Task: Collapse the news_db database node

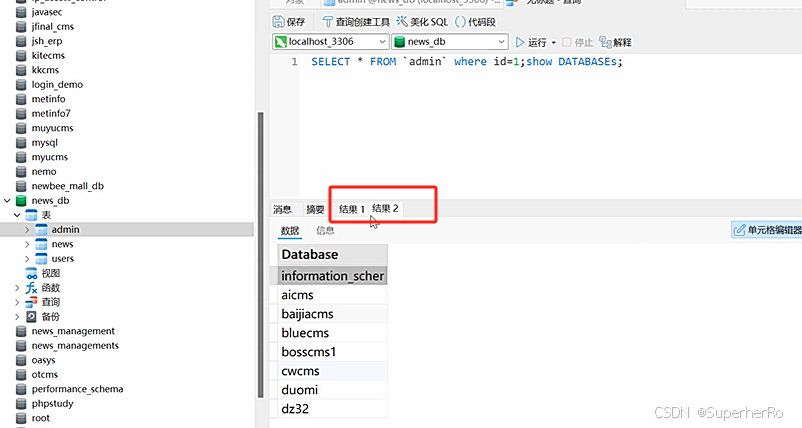Action: (x=7, y=200)
